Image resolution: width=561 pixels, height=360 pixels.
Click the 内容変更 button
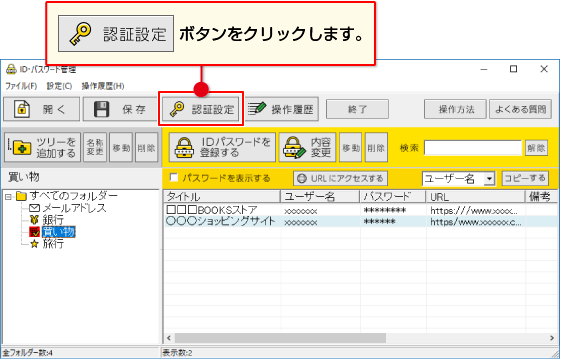point(307,147)
